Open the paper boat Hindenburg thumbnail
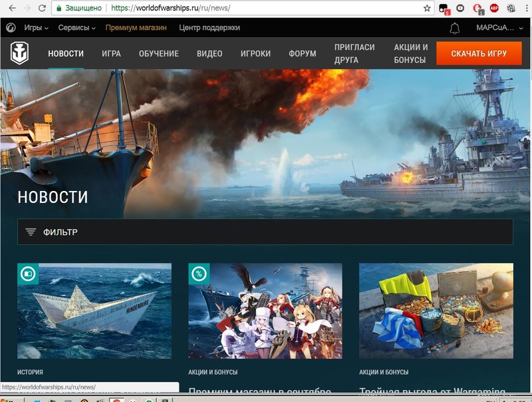The image size is (532, 402). point(94,311)
